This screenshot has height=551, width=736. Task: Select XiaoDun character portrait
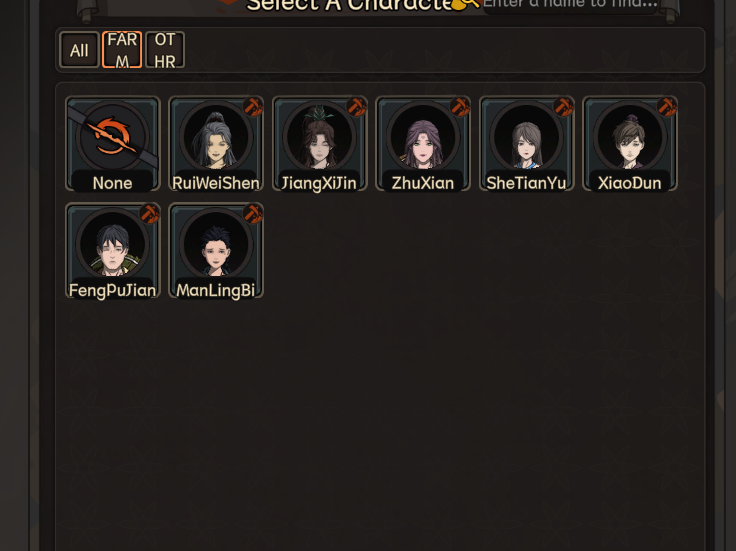(630, 144)
